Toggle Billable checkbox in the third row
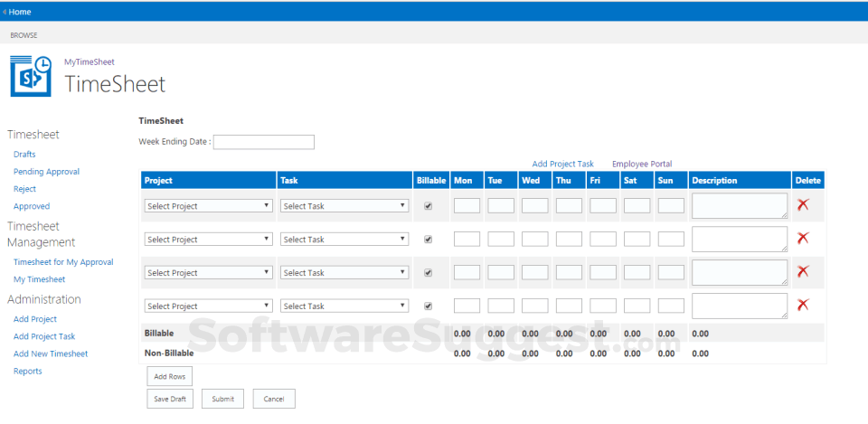 [428, 272]
